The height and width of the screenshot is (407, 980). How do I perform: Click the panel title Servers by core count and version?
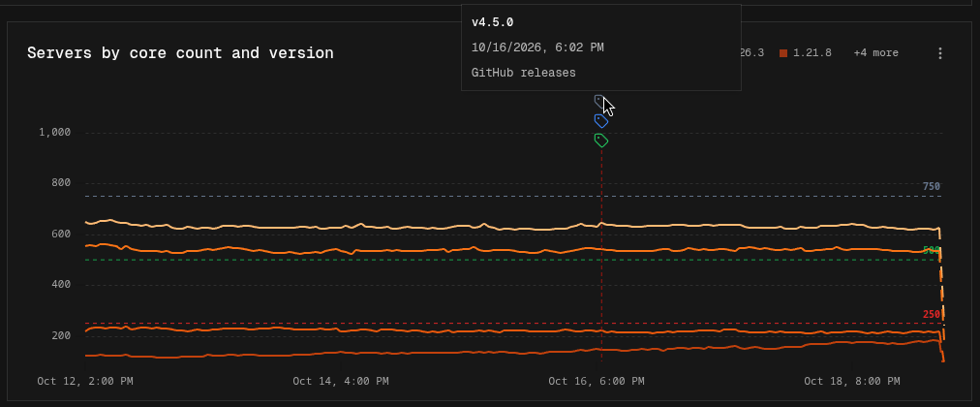(x=180, y=53)
